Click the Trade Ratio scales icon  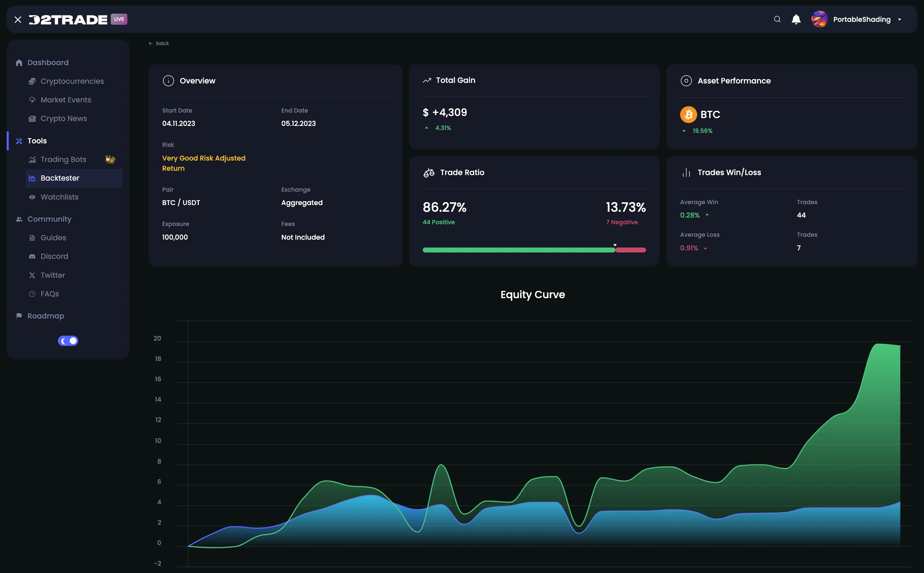(429, 172)
